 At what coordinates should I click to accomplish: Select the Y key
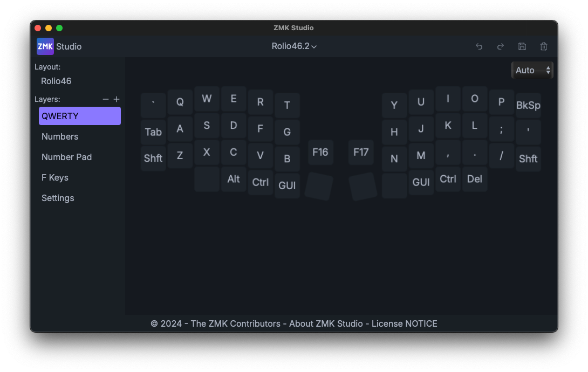[x=394, y=105]
